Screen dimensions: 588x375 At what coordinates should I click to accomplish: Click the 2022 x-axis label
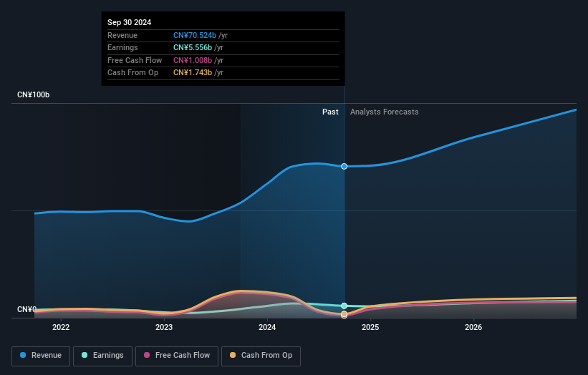(x=61, y=328)
